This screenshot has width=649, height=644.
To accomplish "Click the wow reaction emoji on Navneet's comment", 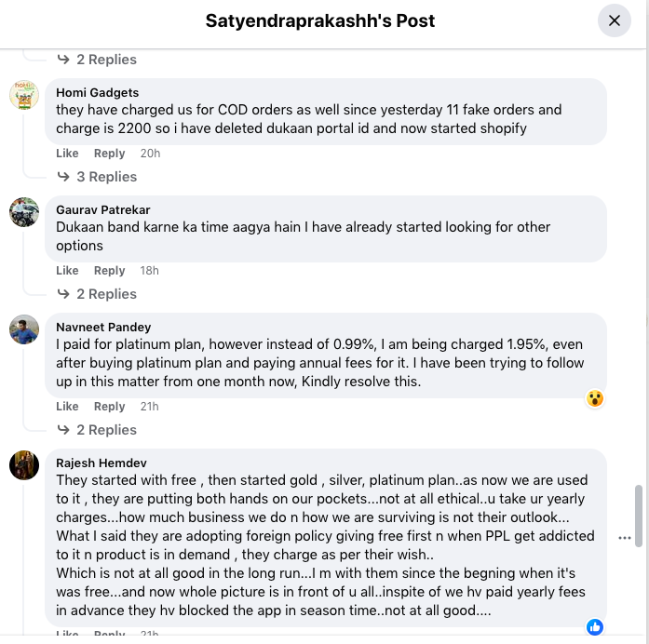I will tap(595, 398).
